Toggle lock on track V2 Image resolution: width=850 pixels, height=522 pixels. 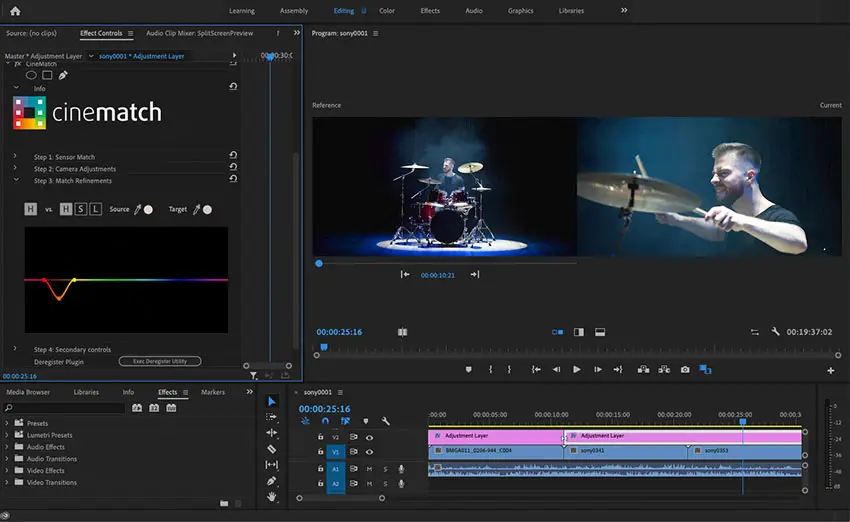click(320, 437)
